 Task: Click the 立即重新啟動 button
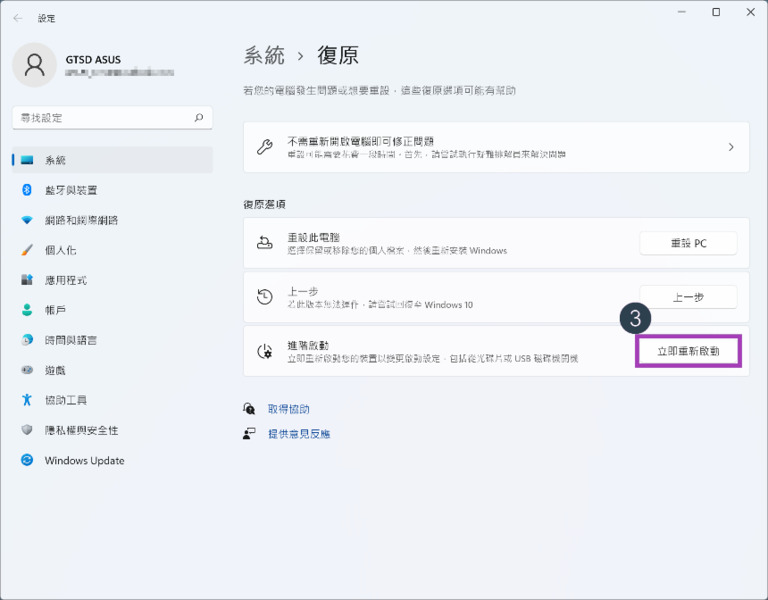click(688, 351)
